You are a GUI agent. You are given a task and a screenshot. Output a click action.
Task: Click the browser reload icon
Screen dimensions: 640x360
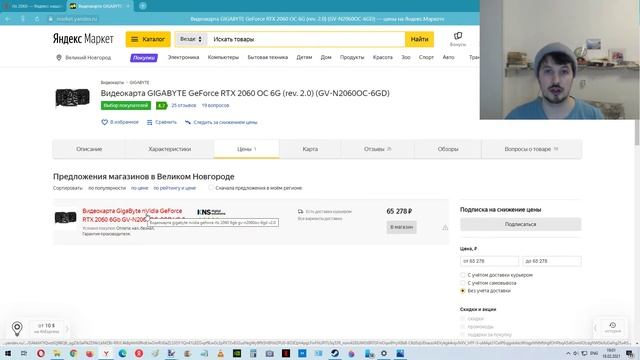[x=37, y=19]
